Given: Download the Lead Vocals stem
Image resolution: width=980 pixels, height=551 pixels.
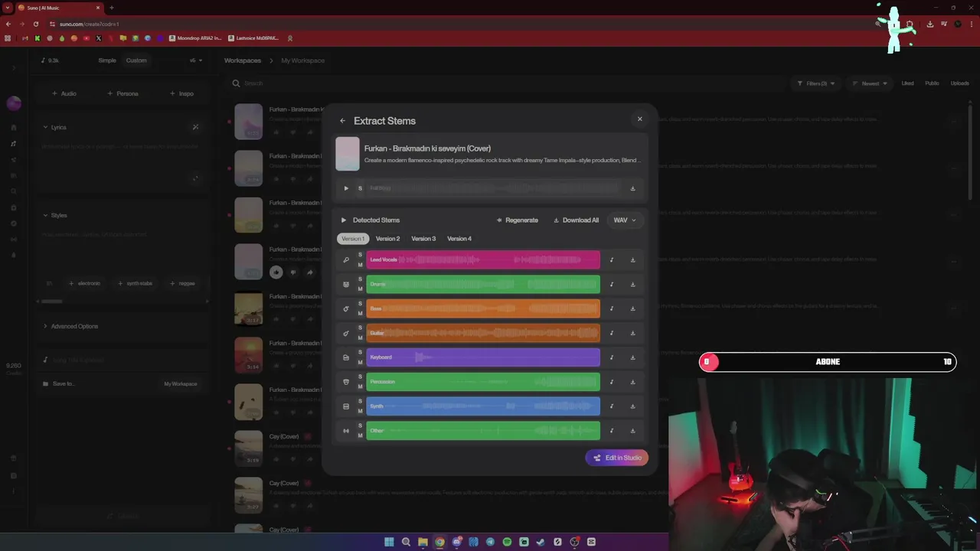Looking at the screenshot, I should 632,260.
